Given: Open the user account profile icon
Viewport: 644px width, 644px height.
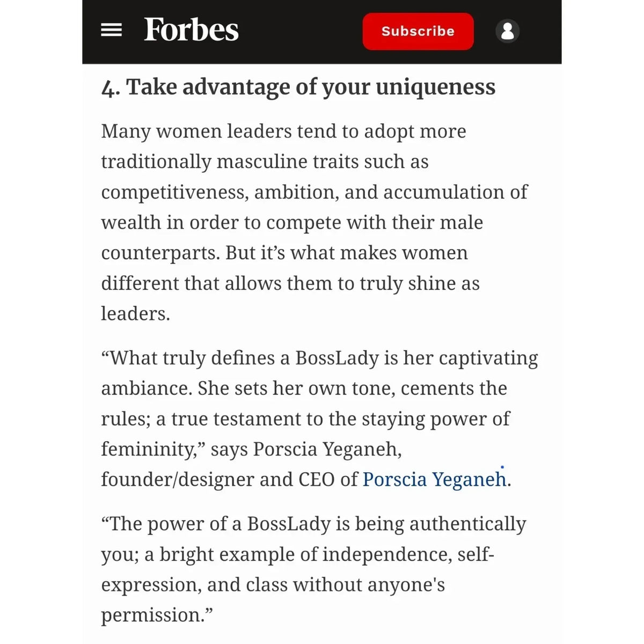Looking at the screenshot, I should point(507,31).
